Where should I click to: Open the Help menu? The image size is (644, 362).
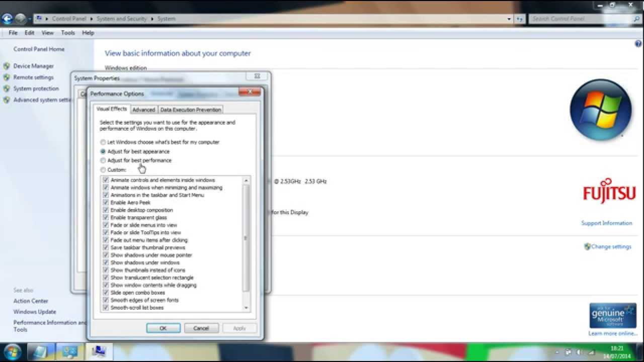tap(88, 33)
